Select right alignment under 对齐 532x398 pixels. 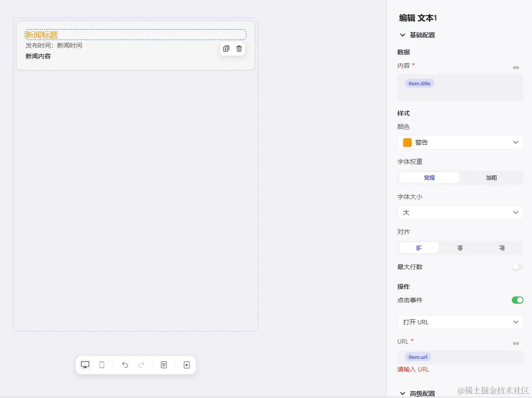(501, 248)
